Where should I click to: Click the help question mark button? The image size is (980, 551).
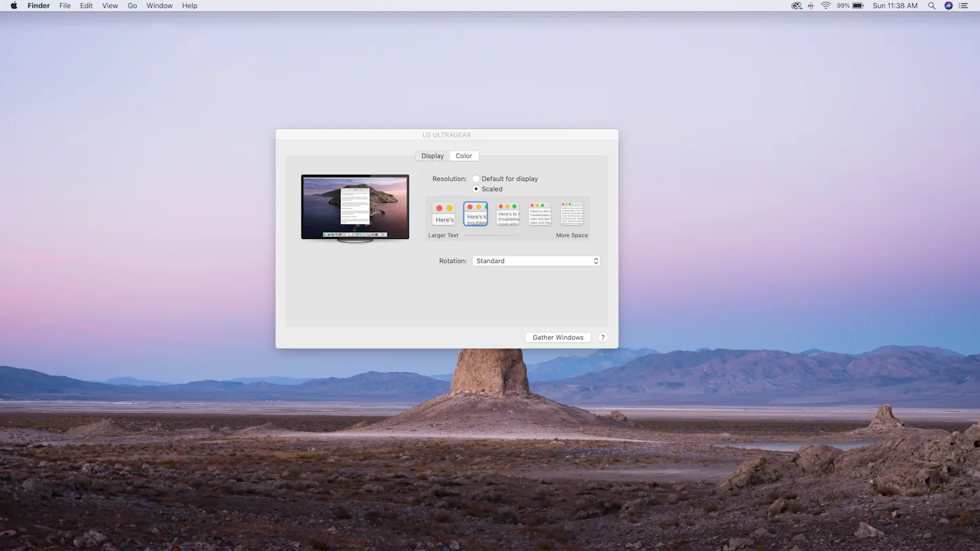(602, 338)
